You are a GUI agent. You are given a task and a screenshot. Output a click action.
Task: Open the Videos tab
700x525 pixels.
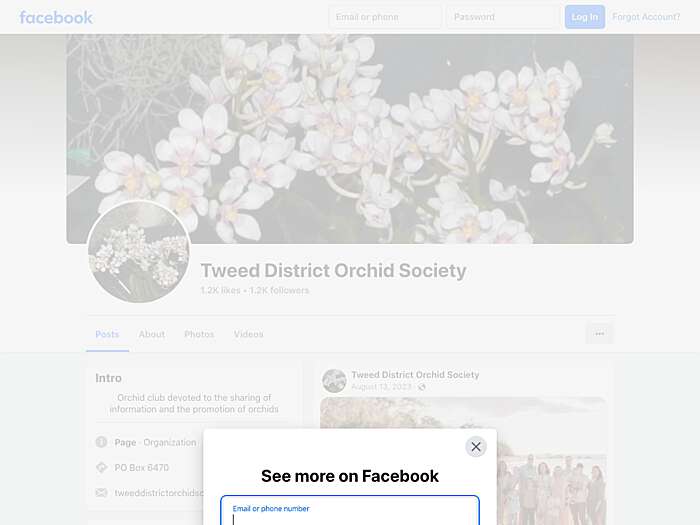tap(249, 334)
